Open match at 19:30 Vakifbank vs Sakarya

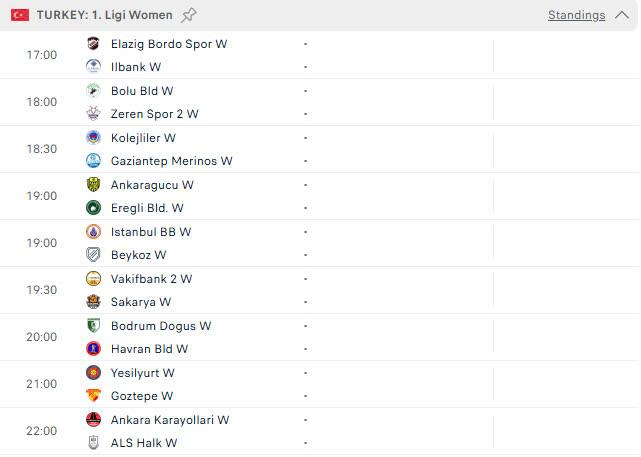tap(320, 290)
